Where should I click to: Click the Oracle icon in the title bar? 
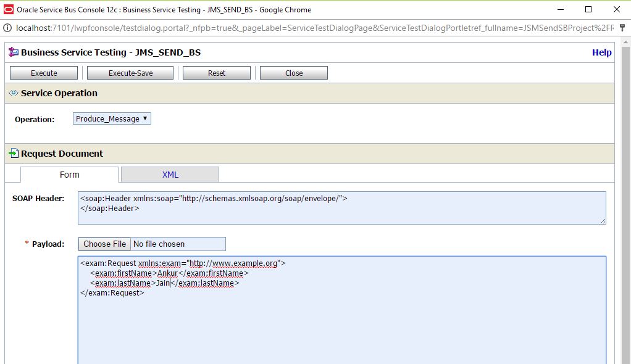click(x=8, y=9)
